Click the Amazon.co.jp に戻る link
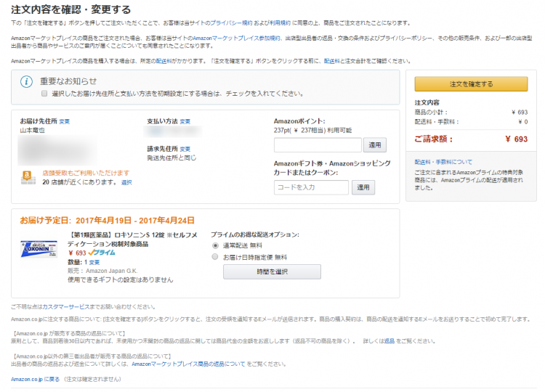The image size is (545, 392). click(35, 379)
